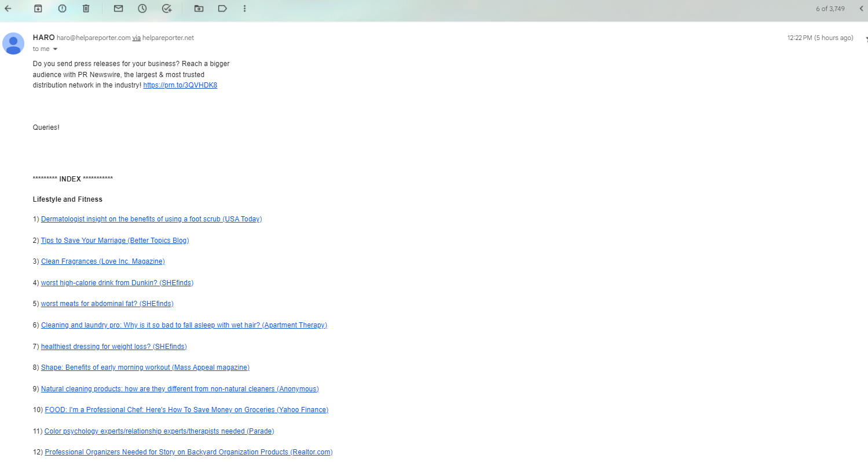Open worst high-calorie Dunkin drink link
The height and width of the screenshot is (462, 868).
[x=117, y=283]
